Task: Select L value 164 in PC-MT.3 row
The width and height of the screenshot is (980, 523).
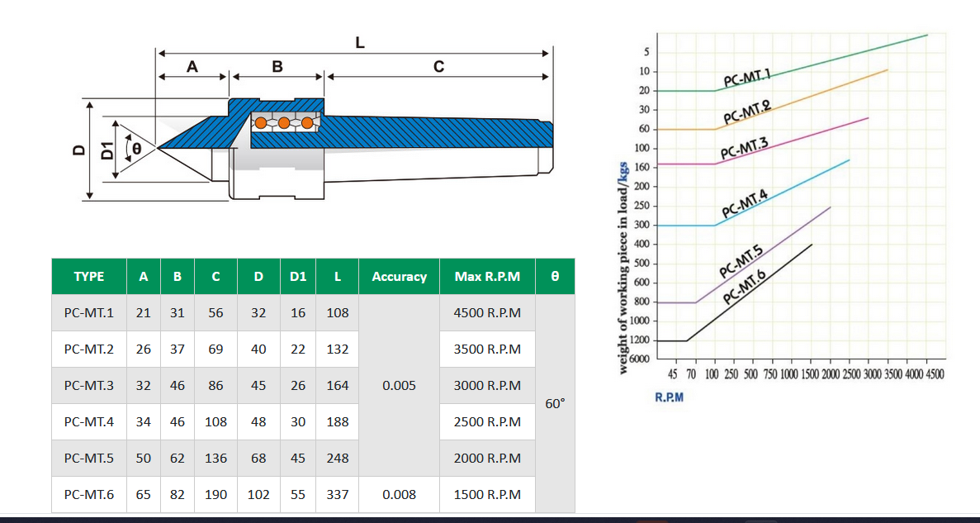Action: (x=338, y=385)
